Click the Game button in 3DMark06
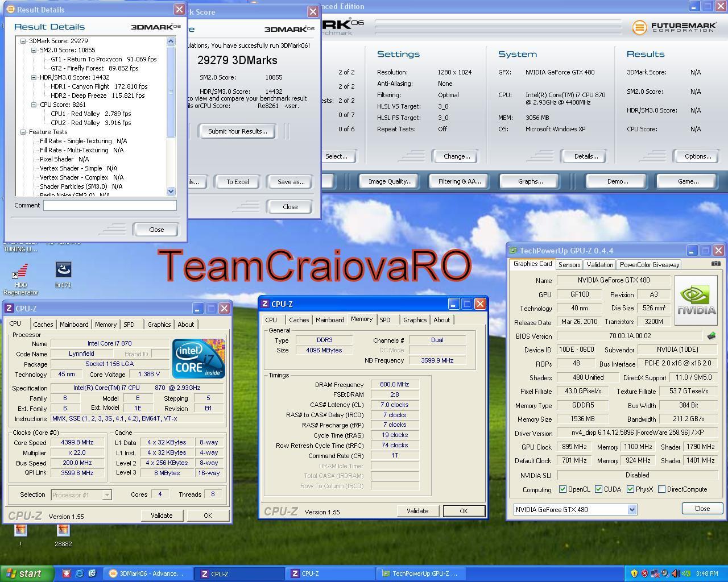This screenshot has height=582, width=728. pos(688,181)
